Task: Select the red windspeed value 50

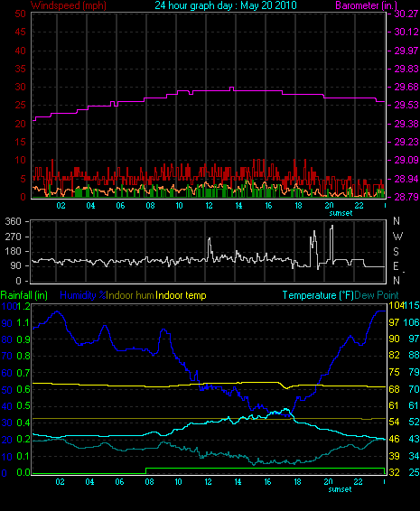Action: 20,14
